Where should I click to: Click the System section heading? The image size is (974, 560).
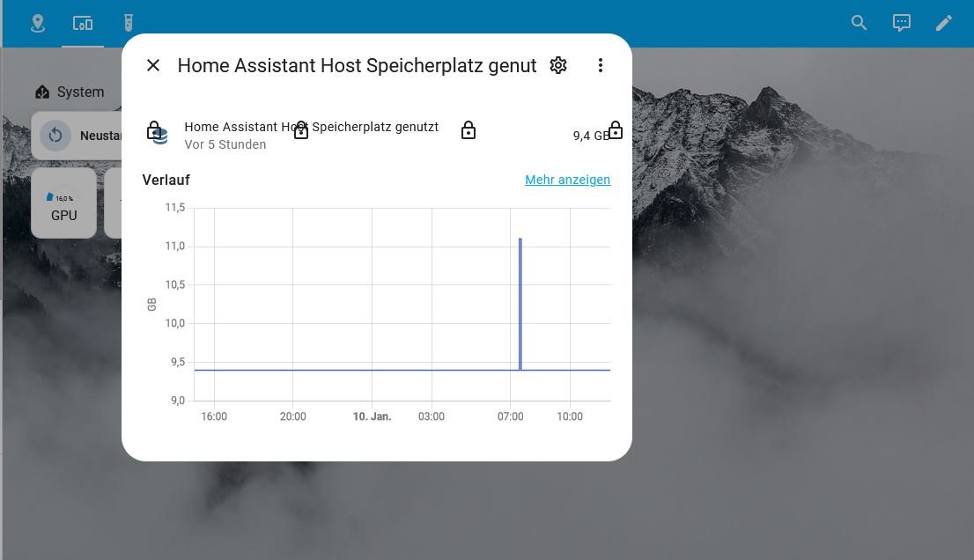(x=80, y=92)
